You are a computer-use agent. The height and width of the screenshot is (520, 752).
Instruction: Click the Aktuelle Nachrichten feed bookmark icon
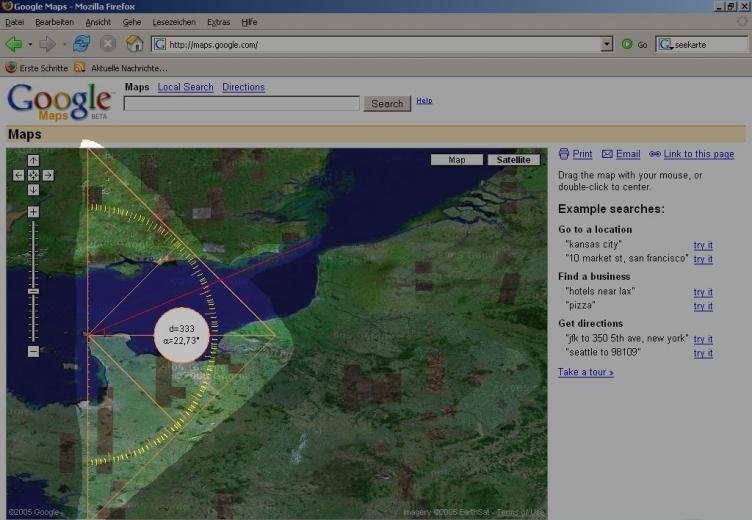coord(80,68)
